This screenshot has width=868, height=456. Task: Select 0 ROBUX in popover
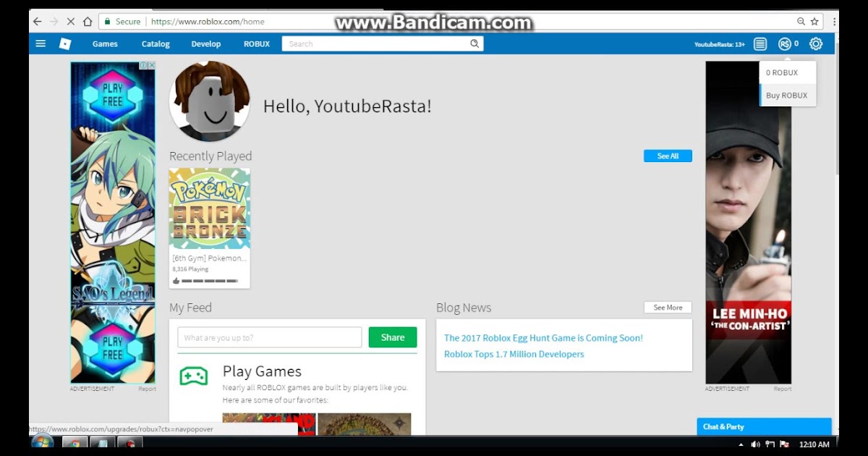pos(788,73)
